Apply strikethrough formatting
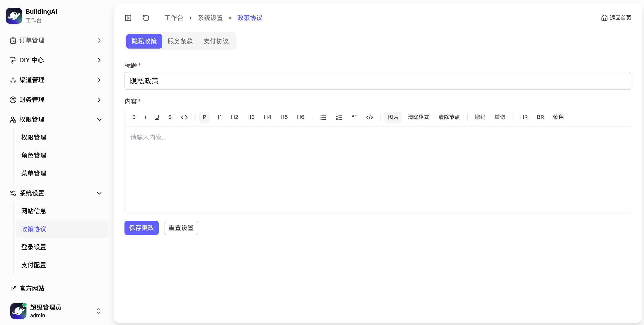This screenshot has width=644, height=325. pyautogui.click(x=170, y=117)
